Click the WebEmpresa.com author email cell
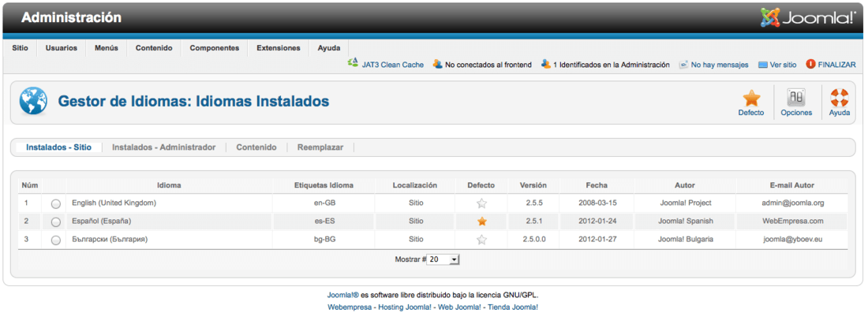 click(x=792, y=222)
